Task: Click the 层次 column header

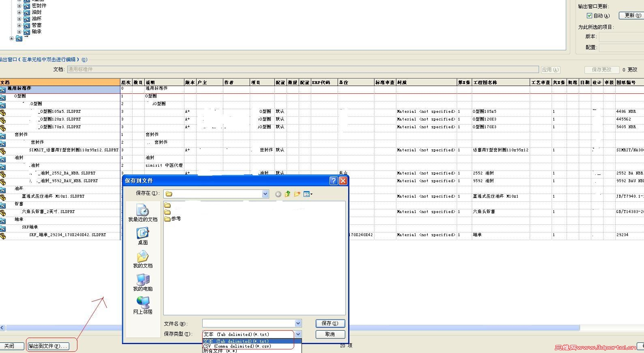Action: click(126, 82)
